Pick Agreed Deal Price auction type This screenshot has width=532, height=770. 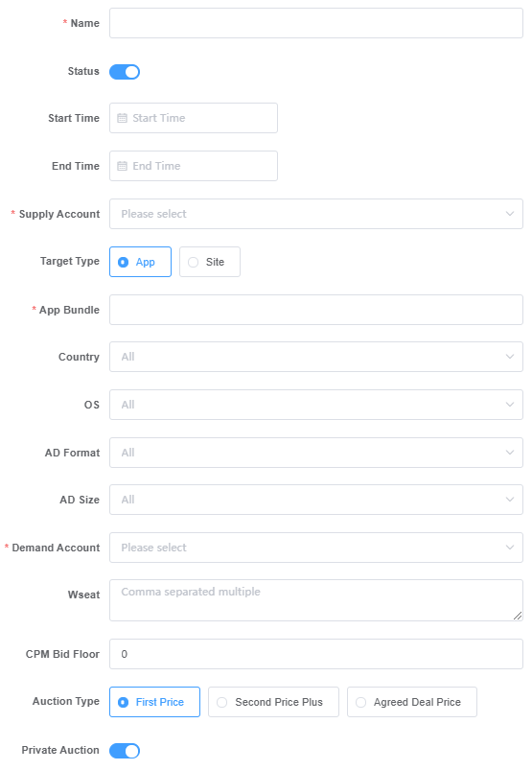pyautogui.click(x=412, y=702)
